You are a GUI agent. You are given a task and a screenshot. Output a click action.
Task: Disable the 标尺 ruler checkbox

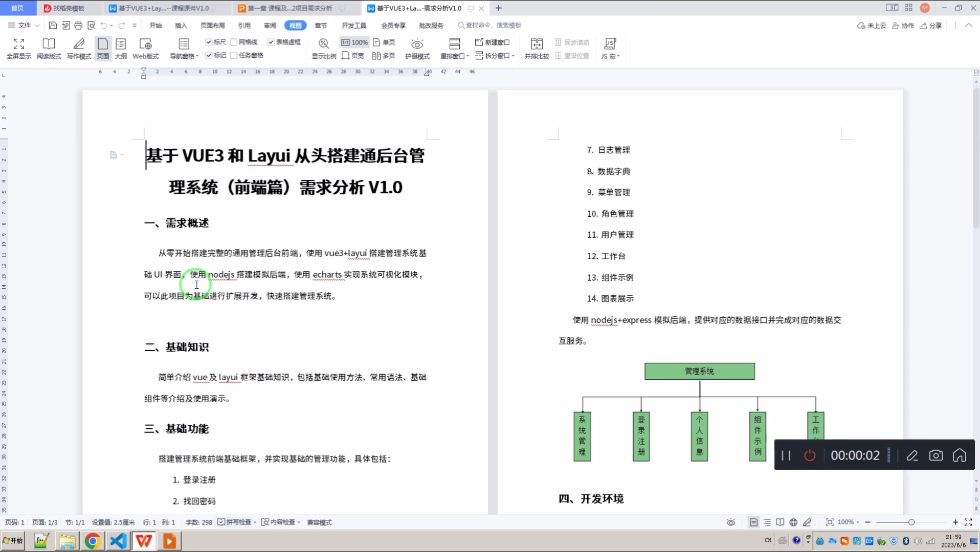point(209,42)
